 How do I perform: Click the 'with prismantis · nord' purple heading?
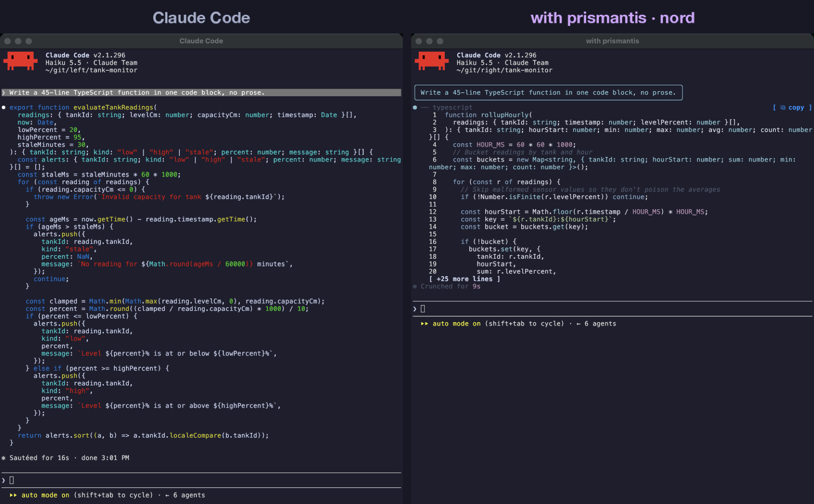(613, 18)
